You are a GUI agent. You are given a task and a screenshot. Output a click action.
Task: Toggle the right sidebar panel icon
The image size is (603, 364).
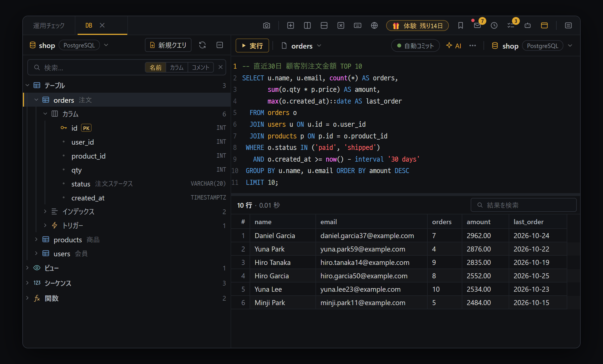tap(568, 25)
